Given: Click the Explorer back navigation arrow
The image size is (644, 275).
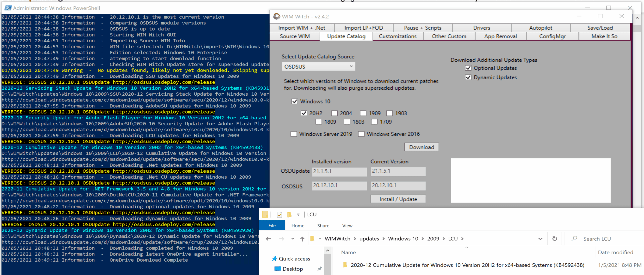Looking at the screenshot, I should pos(268,238).
